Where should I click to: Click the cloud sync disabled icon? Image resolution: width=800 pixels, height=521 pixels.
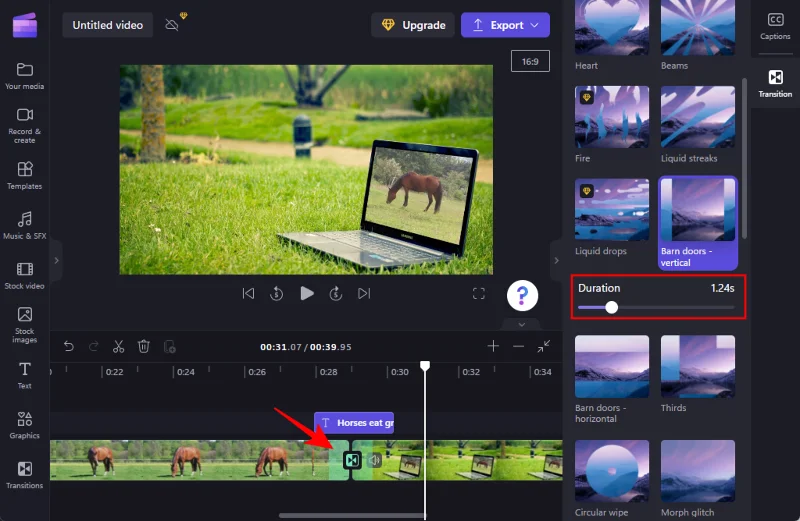(x=172, y=24)
